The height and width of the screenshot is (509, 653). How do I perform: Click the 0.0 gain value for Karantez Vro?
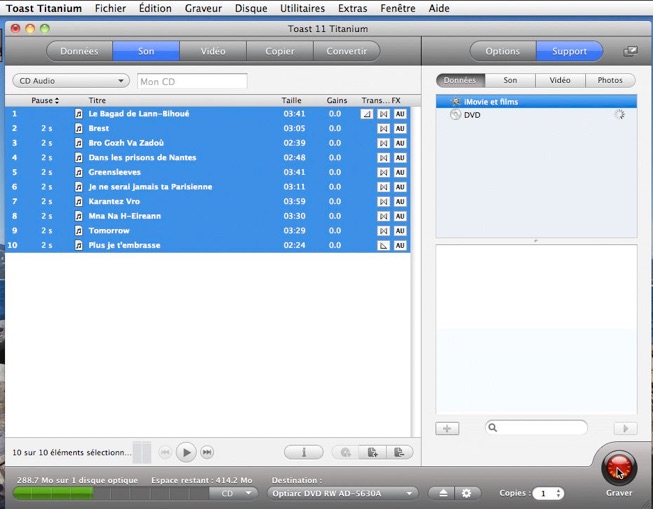335,201
